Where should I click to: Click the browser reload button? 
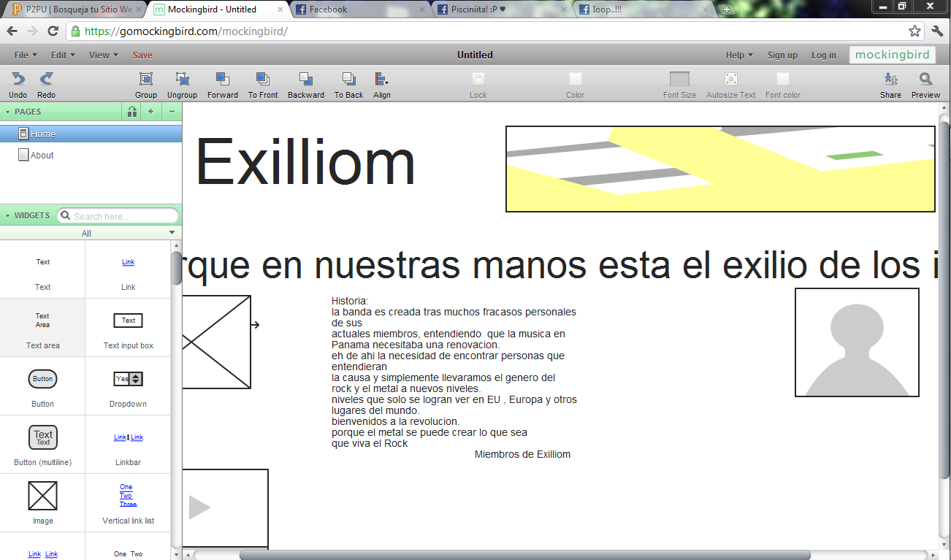53,31
